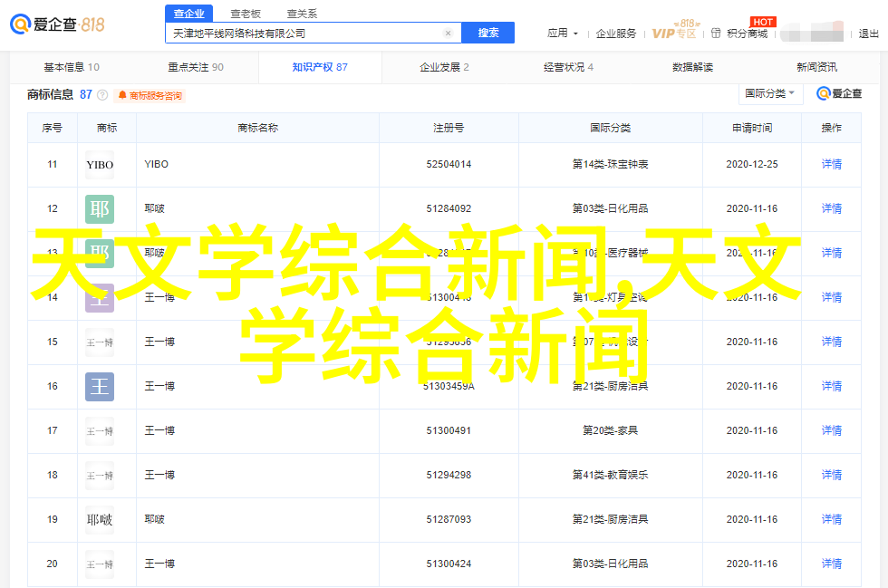Open 详情 link for row 11 YIBO
Image resolution: width=888 pixels, height=588 pixels.
(831, 165)
